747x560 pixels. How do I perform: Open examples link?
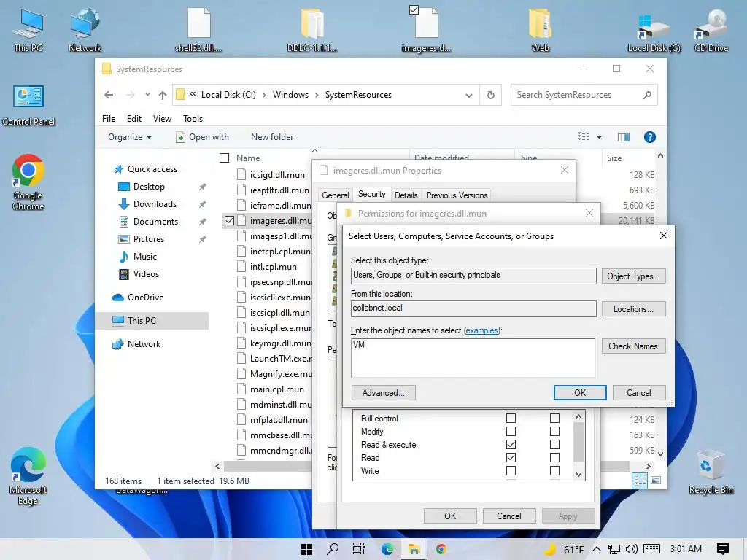(x=481, y=330)
